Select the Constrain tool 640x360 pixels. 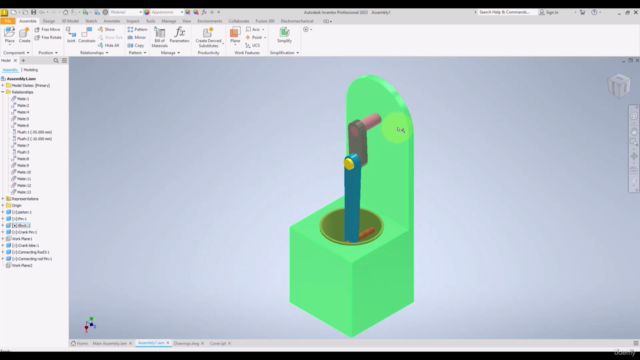pyautogui.click(x=87, y=35)
